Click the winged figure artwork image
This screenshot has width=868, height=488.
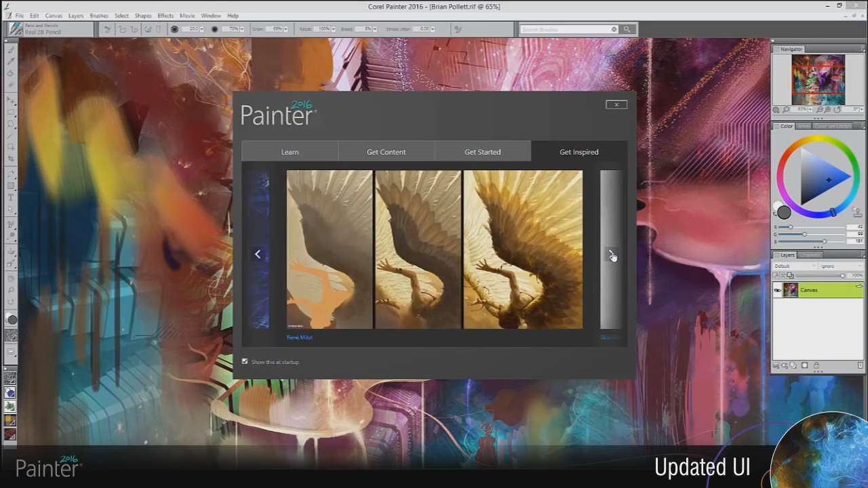(434, 249)
